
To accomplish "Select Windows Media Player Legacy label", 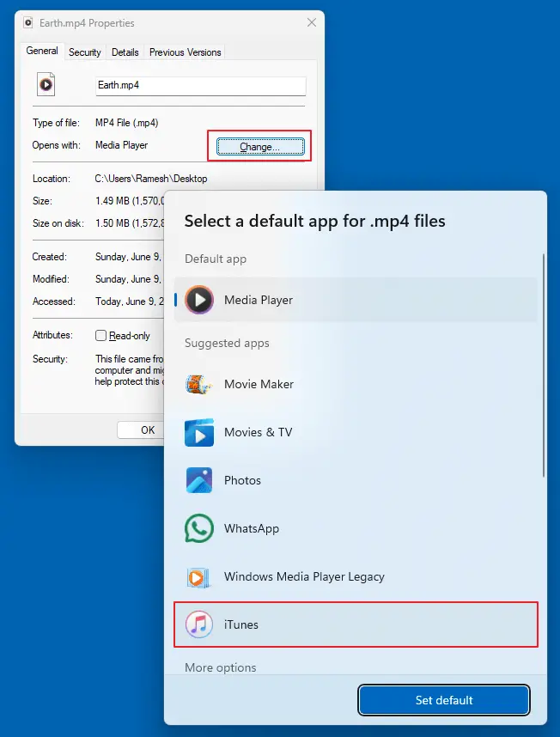I will point(304,576).
